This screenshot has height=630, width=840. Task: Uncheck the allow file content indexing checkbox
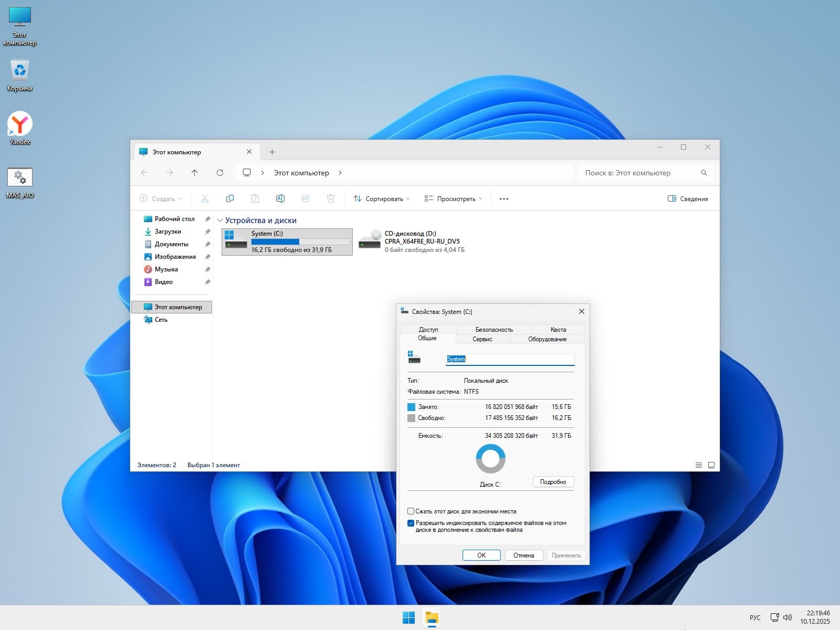411,523
